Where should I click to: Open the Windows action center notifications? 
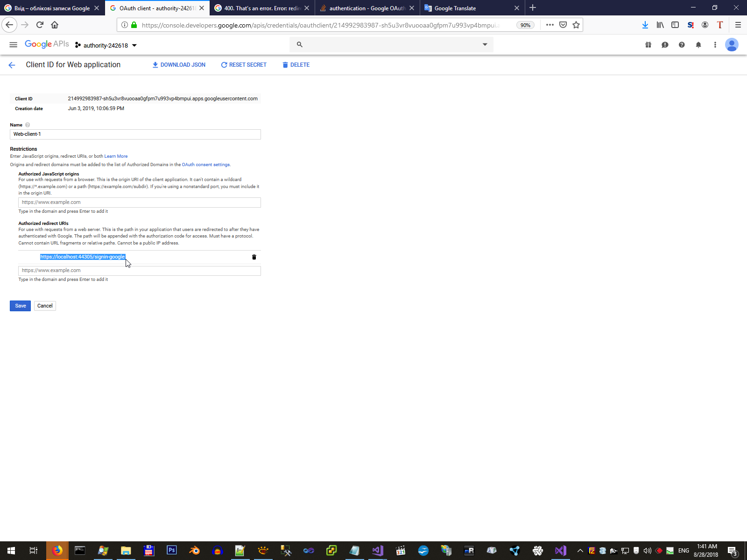tap(733, 551)
